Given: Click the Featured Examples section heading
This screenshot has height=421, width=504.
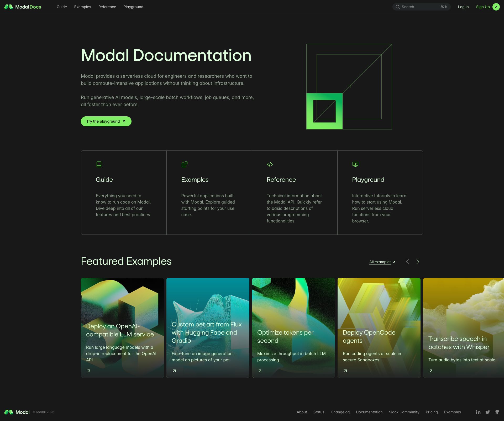Looking at the screenshot, I should (x=126, y=261).
